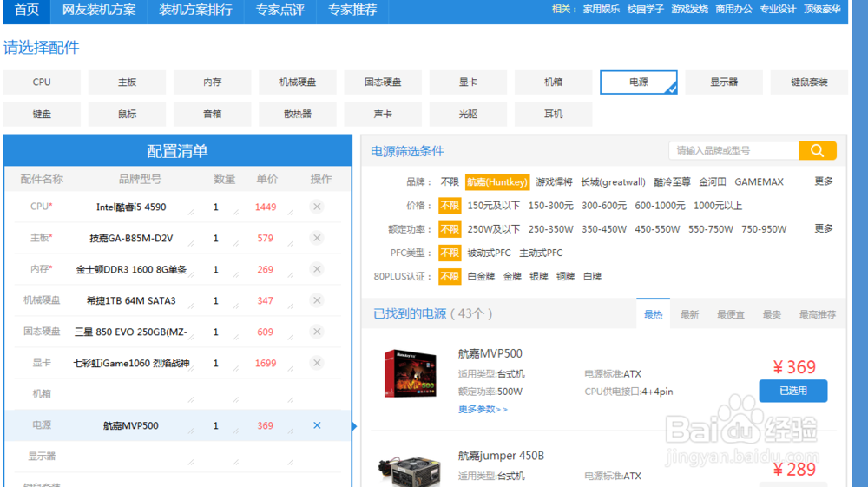The image size is (868, 487).
Task: Remove the 技嘉GA-B85M-D2V motherboard row
Action: click(317, 238)
